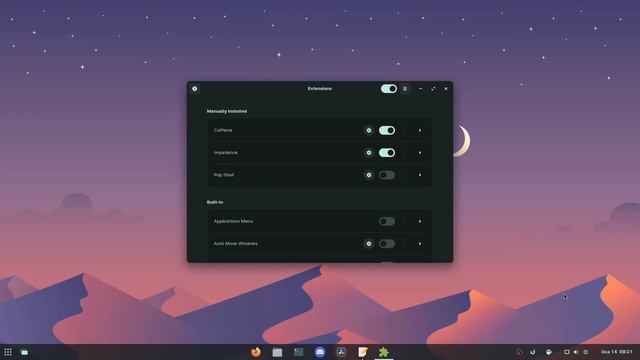640x360 pixels.
Task: Enable the Auto Move Windows switch
Action: pos(387,244)
